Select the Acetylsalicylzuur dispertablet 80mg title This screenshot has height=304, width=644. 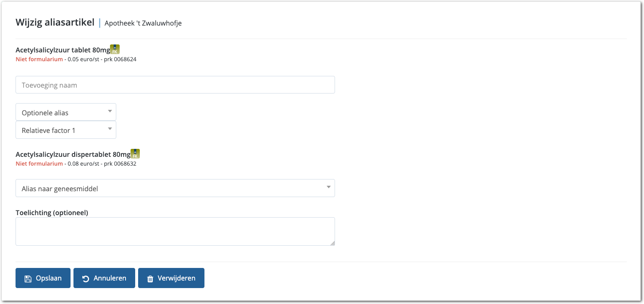coord(73,155)
